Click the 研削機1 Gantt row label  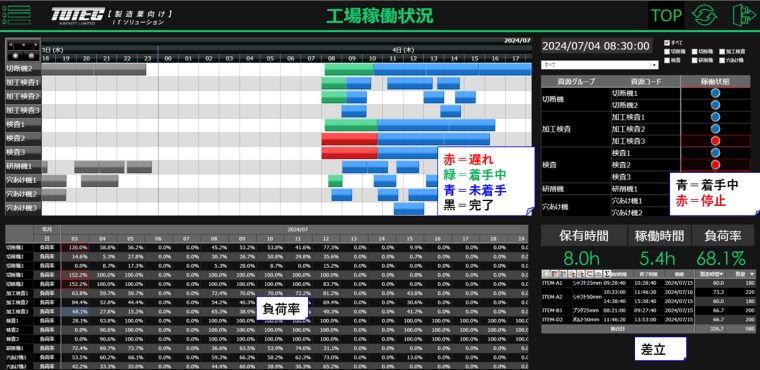(x=23, y=166)
